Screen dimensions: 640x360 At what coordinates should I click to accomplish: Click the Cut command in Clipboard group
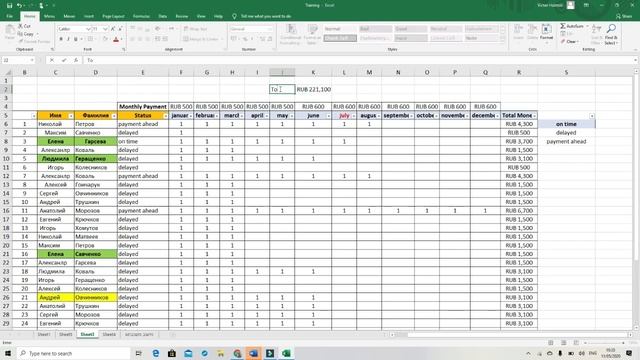point(24,26)
